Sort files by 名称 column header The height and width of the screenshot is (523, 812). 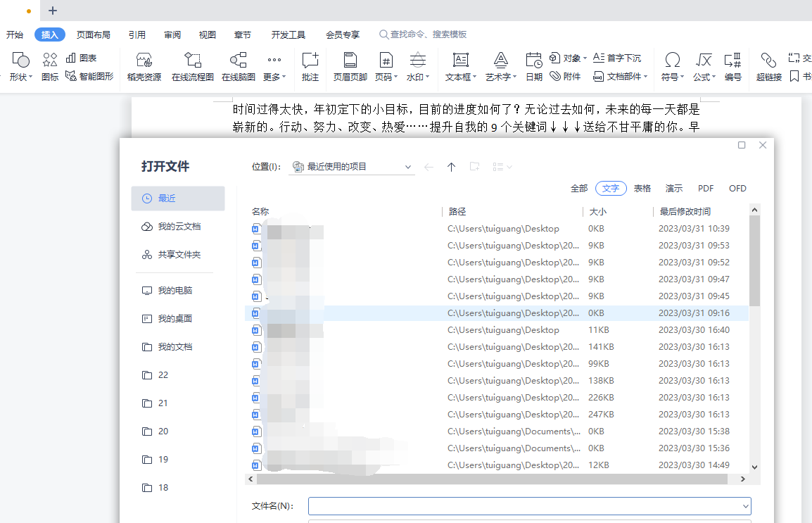pyautogui.click(x=260, y=211)
